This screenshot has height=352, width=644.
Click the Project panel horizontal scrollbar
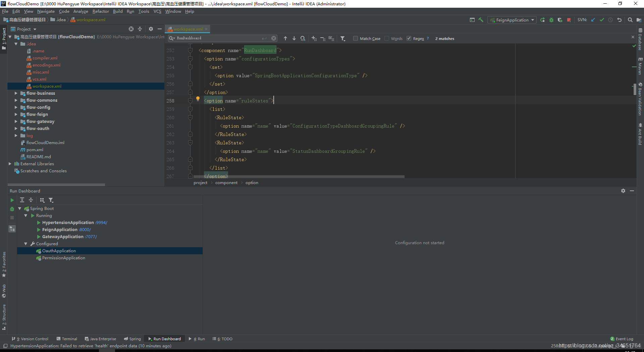click(56, 185)
